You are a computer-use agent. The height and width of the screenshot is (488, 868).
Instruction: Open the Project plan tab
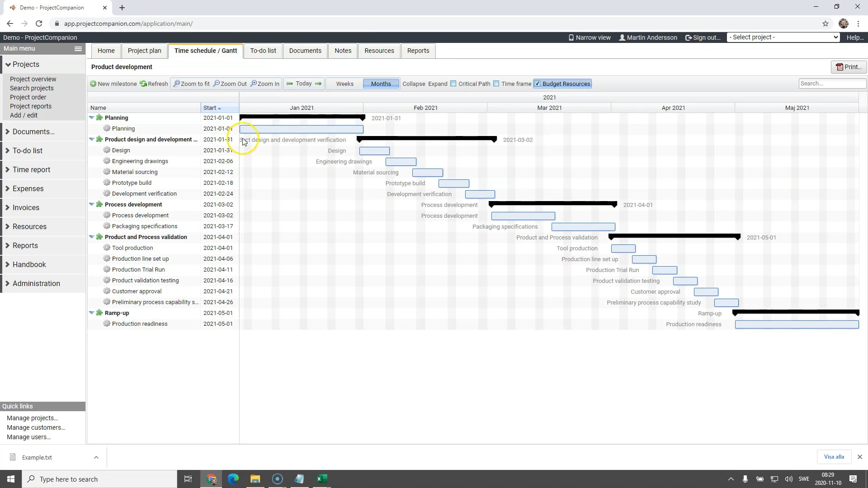(x=144, y=51)
